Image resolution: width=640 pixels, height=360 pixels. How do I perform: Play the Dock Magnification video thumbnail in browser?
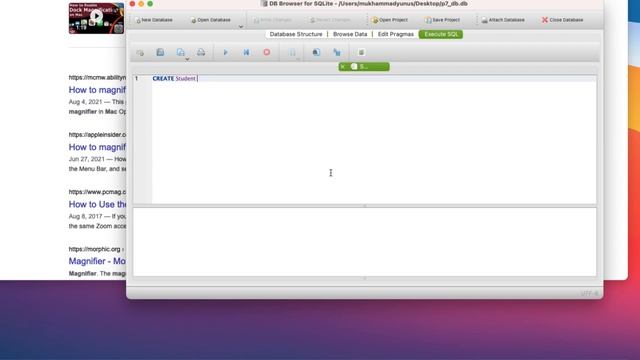(96, 18)
